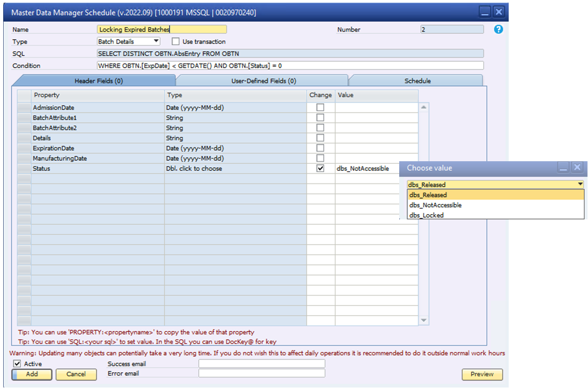This screenshot has height=388, width=588.
Task: Check Change box for AdmissionDate row
Action: pos(320,108)
